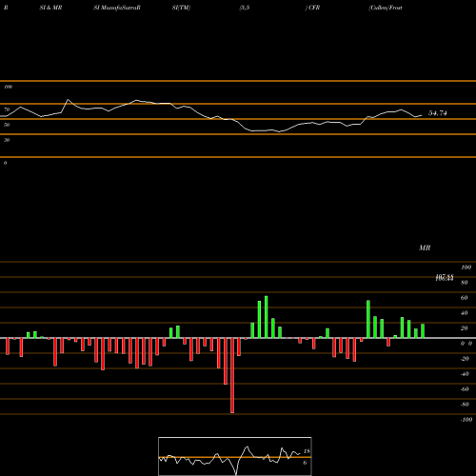Click the MR axis label -20
476x476 pixels.
tap(465, 359)
